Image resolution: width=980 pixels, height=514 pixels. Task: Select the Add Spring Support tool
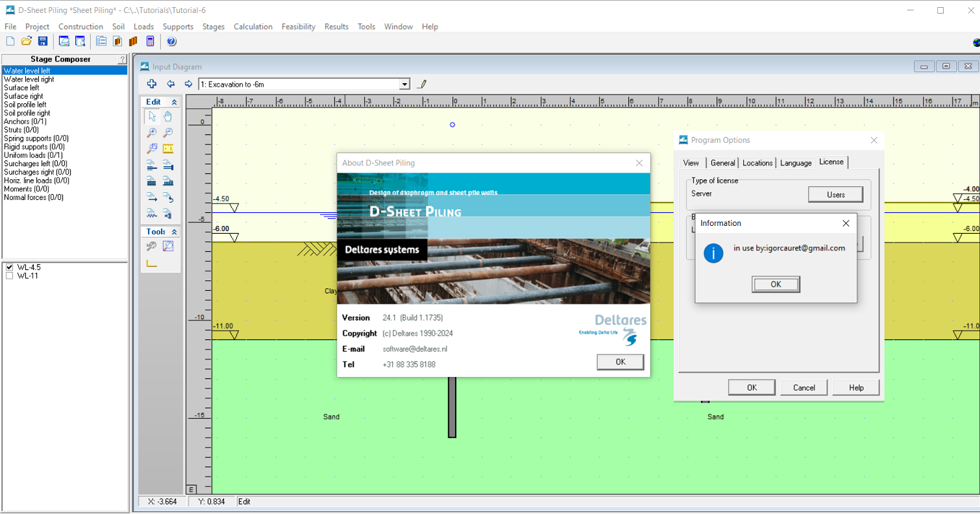pos(152,214)
